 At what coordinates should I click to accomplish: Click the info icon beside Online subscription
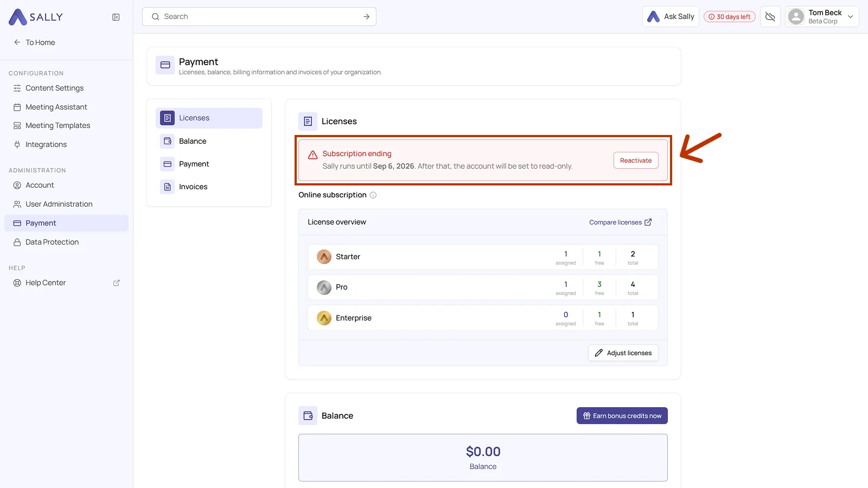[x=373, y=195]
